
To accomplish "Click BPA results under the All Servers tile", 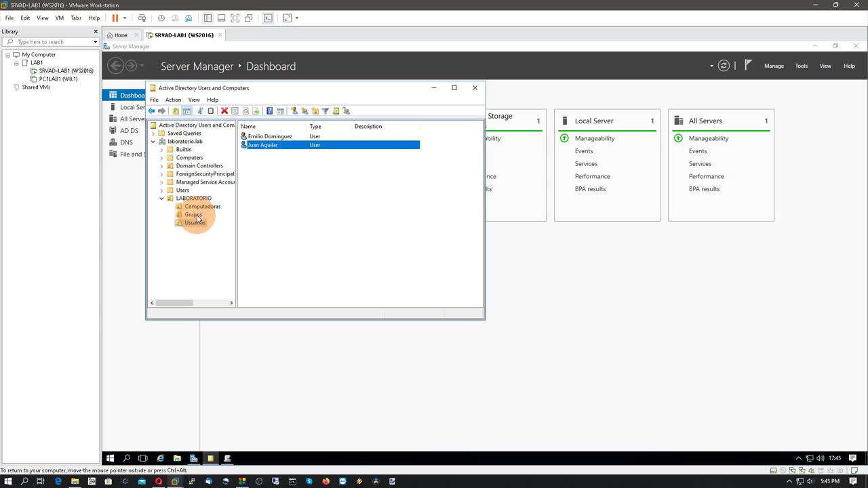I will (x=704, y=189).
